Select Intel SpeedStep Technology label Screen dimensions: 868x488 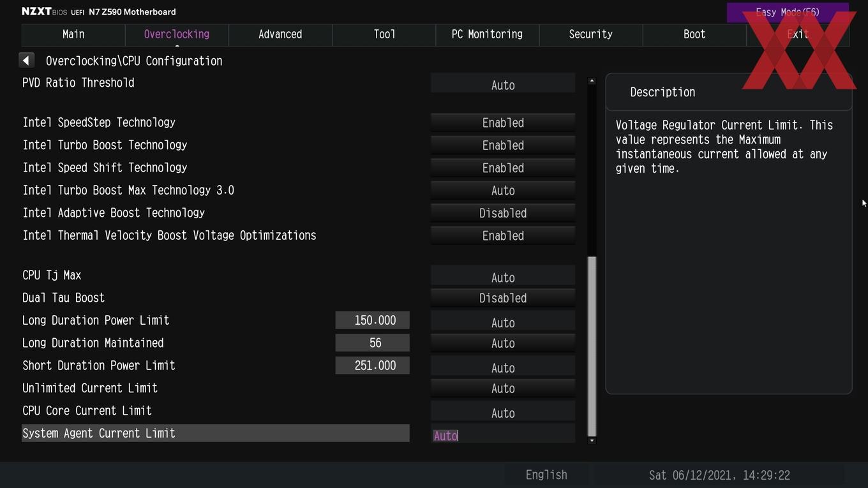(99, 122)
